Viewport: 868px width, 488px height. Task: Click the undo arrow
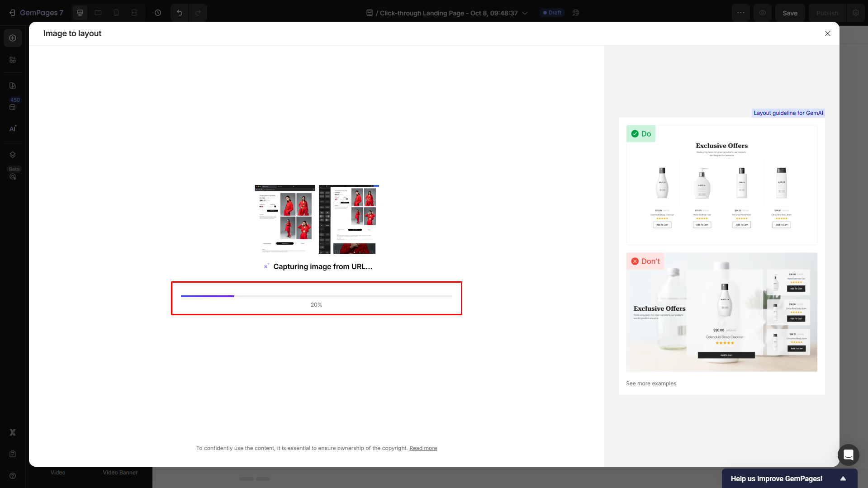click(180, 13)
